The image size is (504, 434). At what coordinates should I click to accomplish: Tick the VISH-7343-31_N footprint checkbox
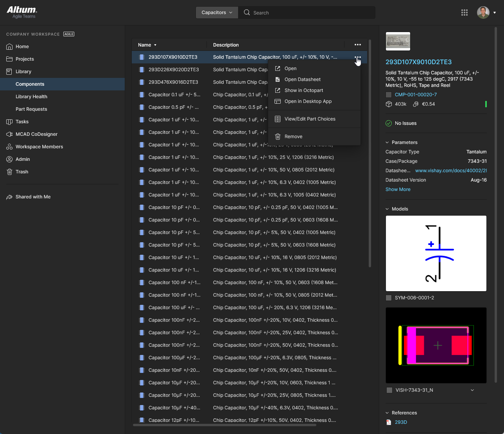pyautogui.click(x=389, y=390)
